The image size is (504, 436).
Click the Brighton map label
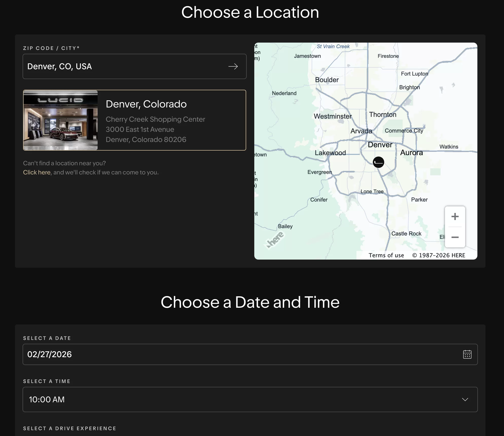pos(409,87)
